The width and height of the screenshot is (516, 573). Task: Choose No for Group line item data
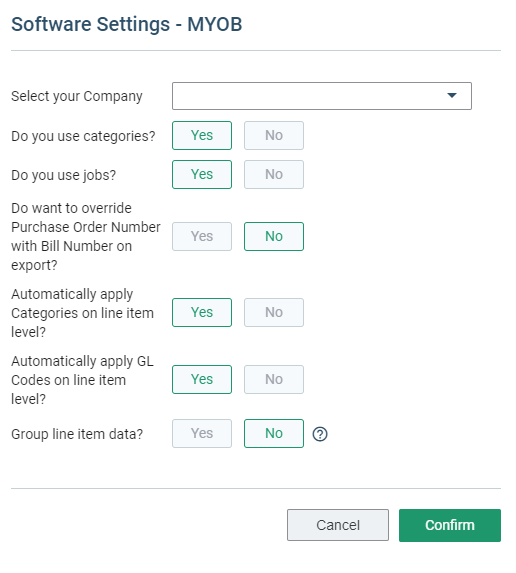(x=274, y=433)
